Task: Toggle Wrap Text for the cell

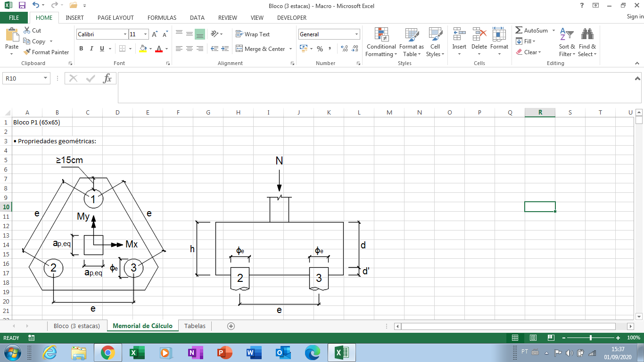Action: (253, 34)
